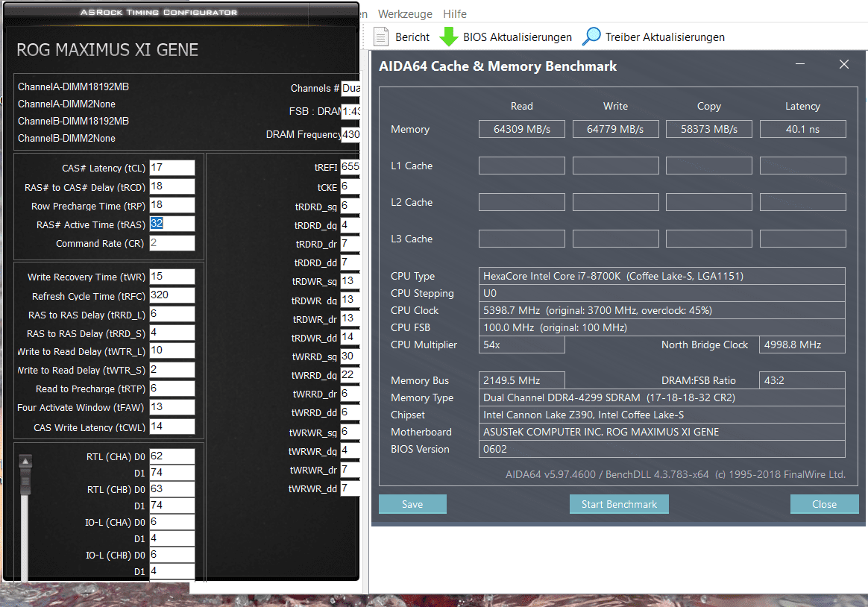The width and height of the screenshot is (868, 607).
Task: Click the tWRRD_dg field showing 22
Action: coord(350,375)
